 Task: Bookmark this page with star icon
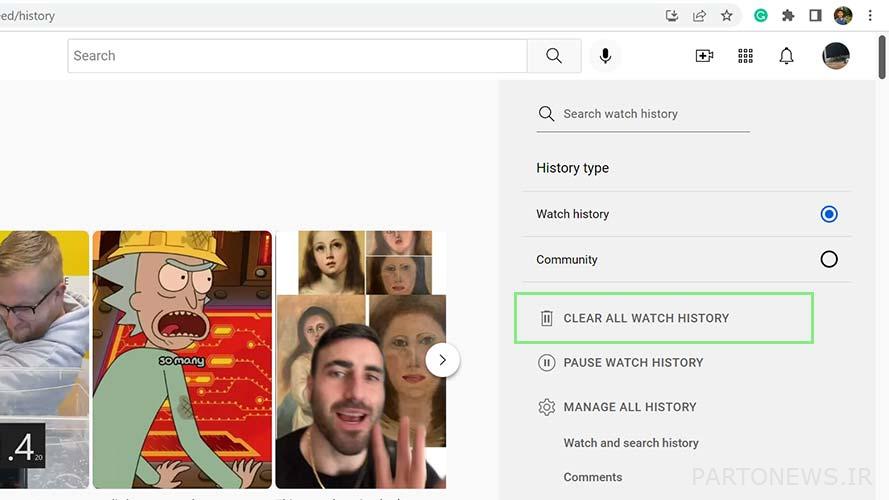click(x=726, y=15)
